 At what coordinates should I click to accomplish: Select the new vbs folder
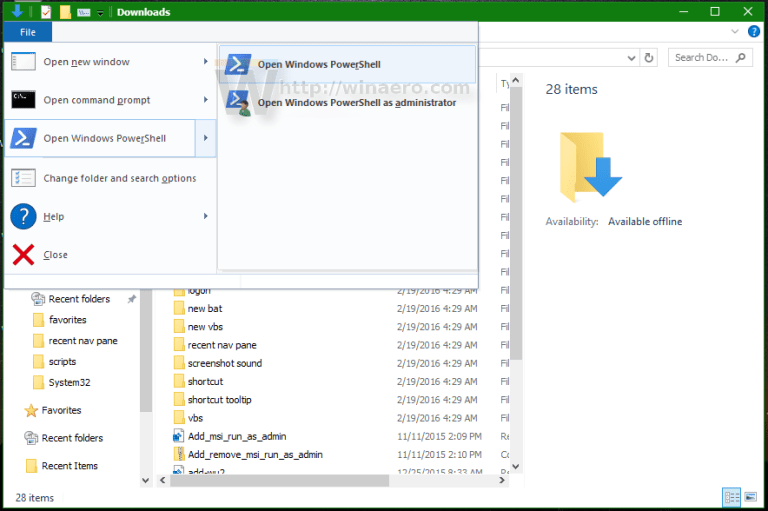tap(205, 327)
